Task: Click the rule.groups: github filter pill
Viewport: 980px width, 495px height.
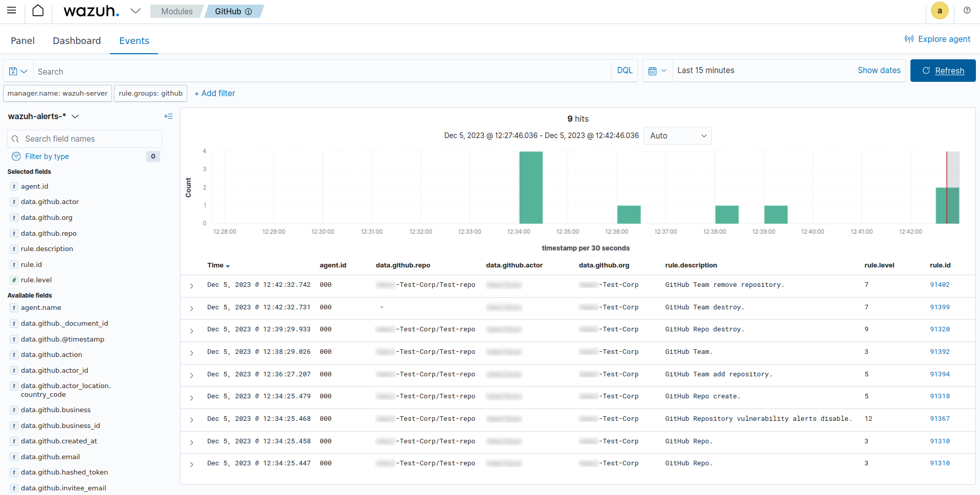Action: pos(150,94)
